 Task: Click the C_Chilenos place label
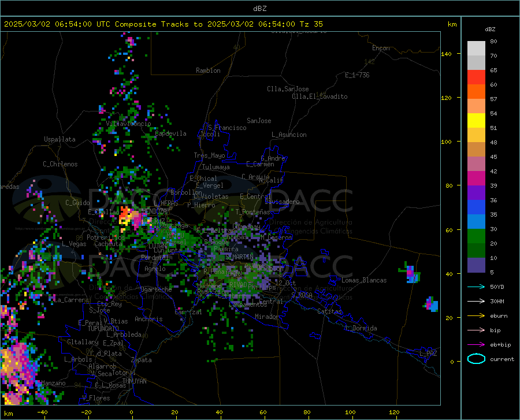coord(60,164)
